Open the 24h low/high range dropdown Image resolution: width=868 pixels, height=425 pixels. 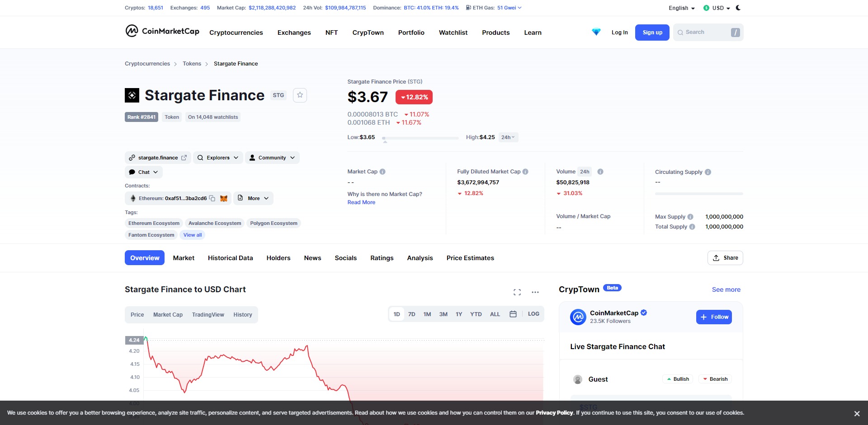point(508,137)
